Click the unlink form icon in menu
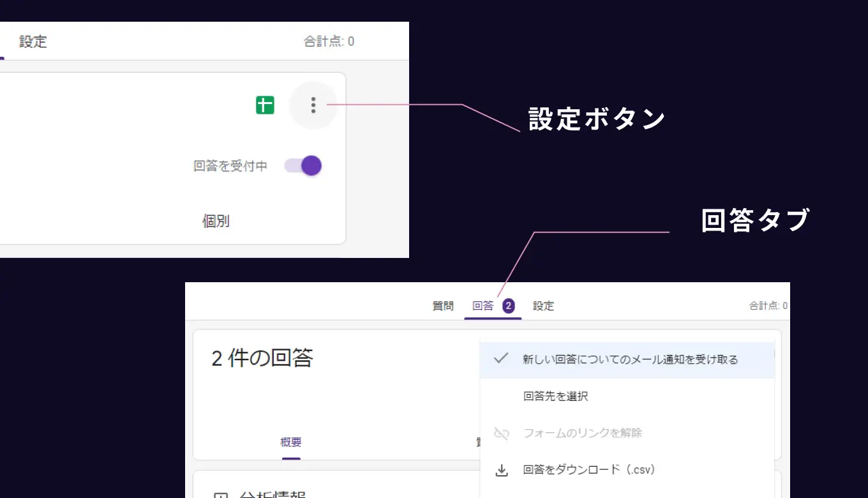The image size is (868, 498). point(502,434)
